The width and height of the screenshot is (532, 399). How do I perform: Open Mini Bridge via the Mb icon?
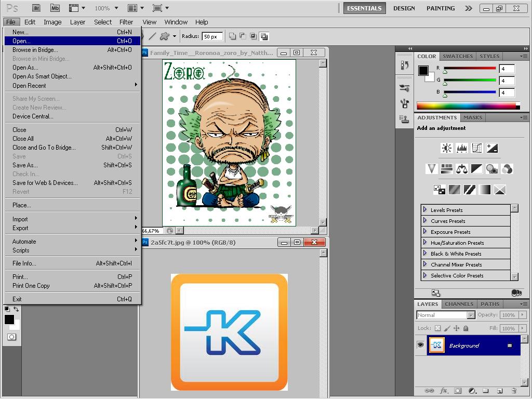(55, 8)
